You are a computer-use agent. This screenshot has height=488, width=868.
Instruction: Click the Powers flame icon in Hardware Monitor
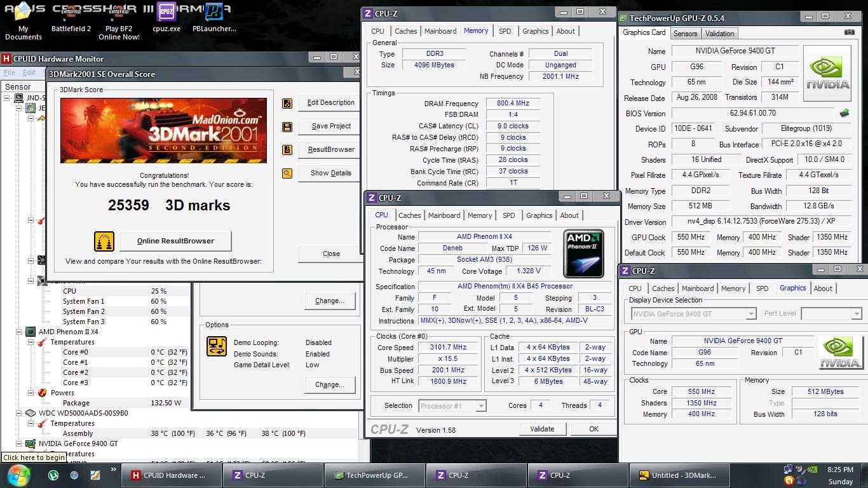point(42,393)
